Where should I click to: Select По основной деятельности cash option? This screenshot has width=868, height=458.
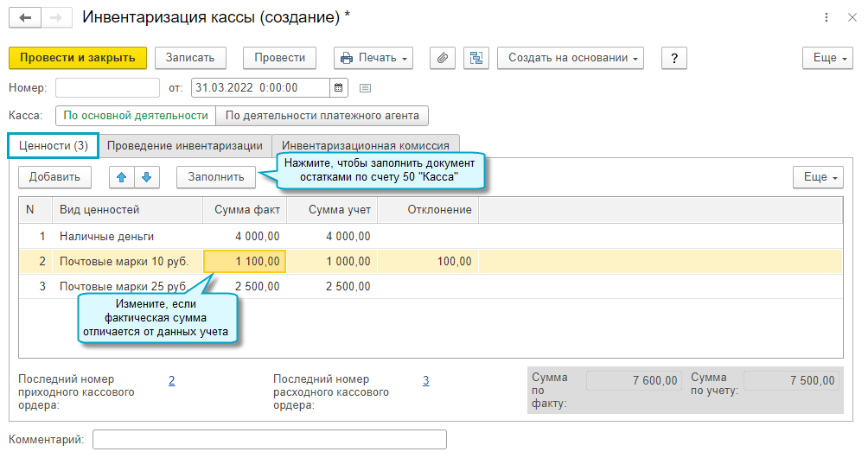pos(136,115)
